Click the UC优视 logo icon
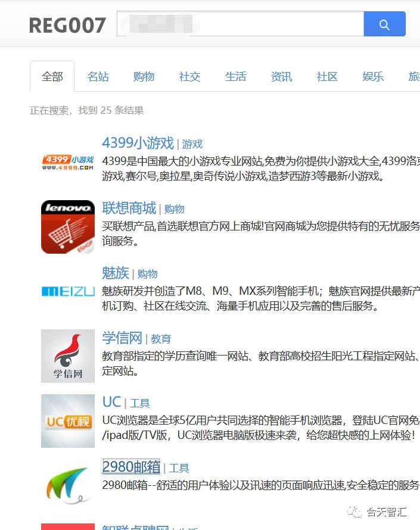The image size is (420, 530). tap(68, 421)
